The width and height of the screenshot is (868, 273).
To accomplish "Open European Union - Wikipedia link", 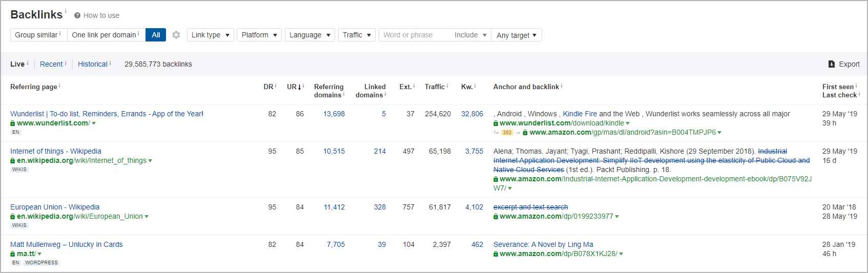I will (x=55, y=207).
